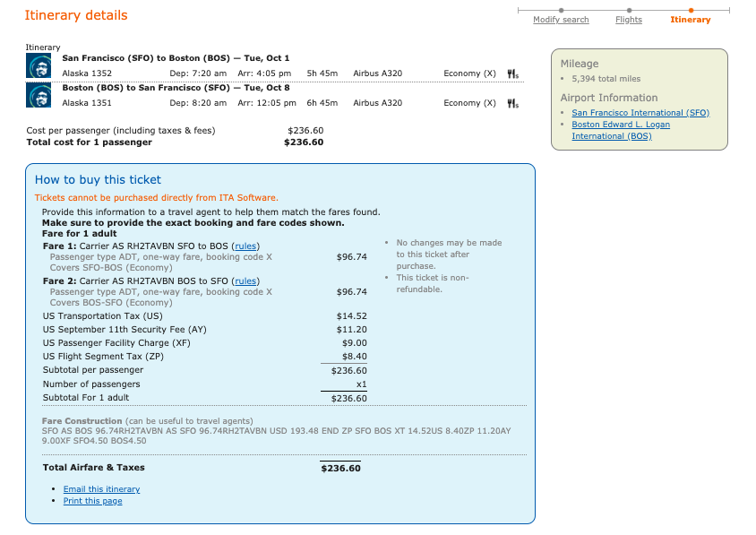Click US September 11th Security Fee (AY)

[125, 330]
